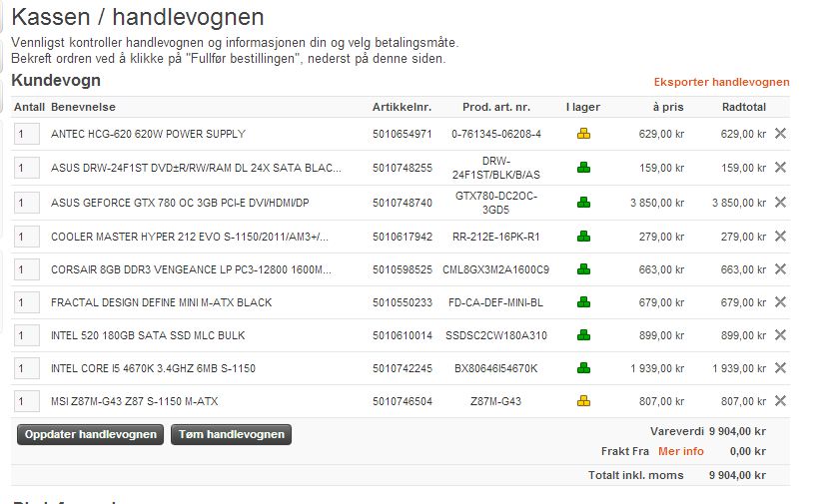Select ASUS GEFORCE GTX 780 OC product name
Screen dimensions: 818x504
(180, 203)
